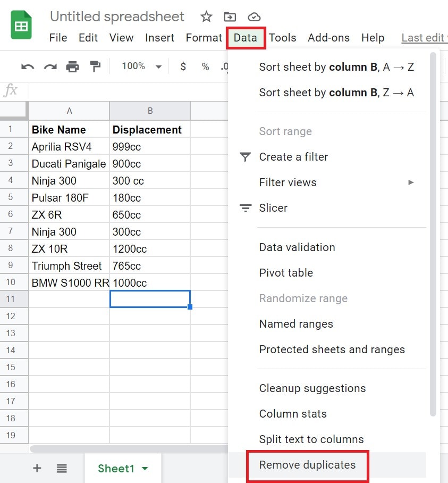Viewport: 448px width, 483px height.
Task: Select Remove duplicates from the menu
Action: pos(307,464)
